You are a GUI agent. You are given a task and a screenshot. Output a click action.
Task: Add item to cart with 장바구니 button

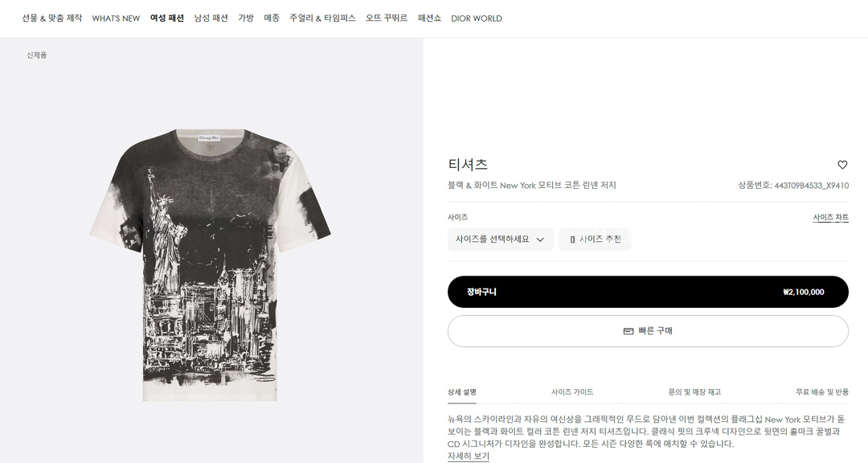click(648, 292)
